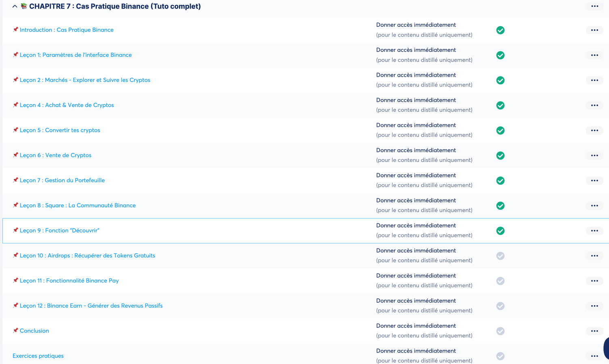This screenshot has height=364, width=609.
Task: Open three-dot menu for Leçon 5 row
Action: click(594, 131)
